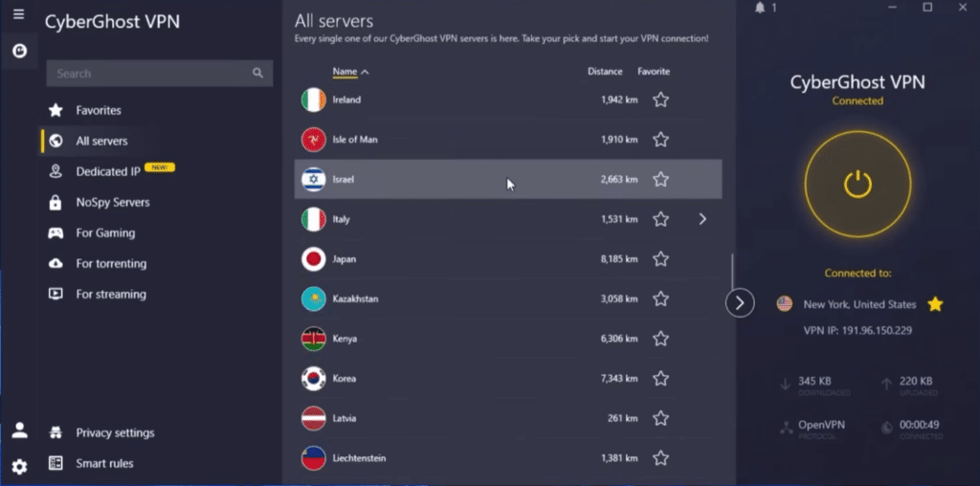Open NoSpy Servers section
Screen dimensions: 980x486
pos(113,203)
